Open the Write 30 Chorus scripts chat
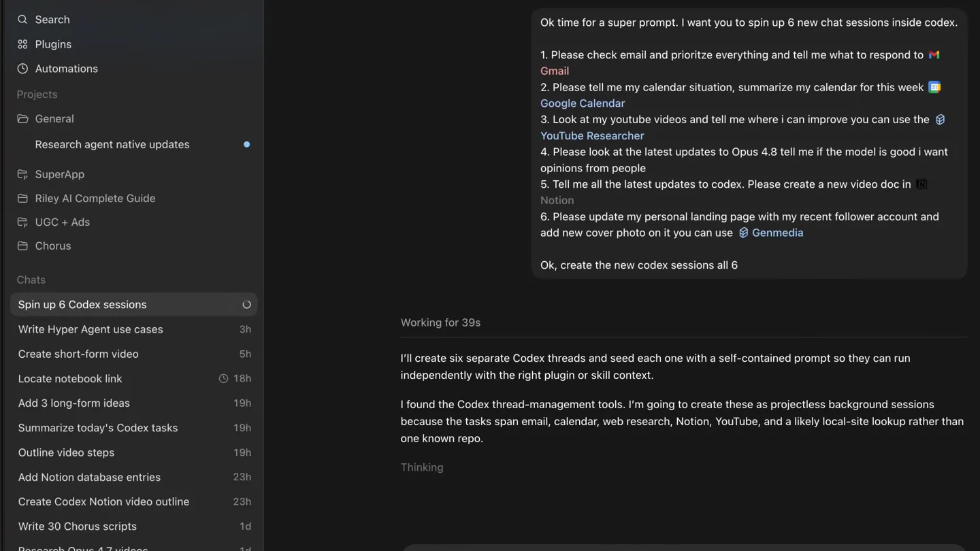The image size is (980, 551). click(133, 527)
